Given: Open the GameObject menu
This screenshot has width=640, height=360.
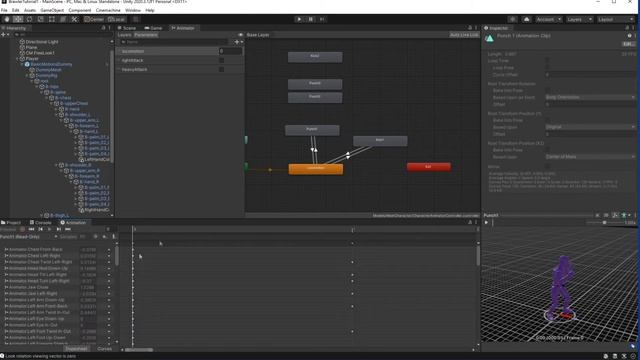Looking at the screenshot, I should pyautogui.click(x=52, y=10).
